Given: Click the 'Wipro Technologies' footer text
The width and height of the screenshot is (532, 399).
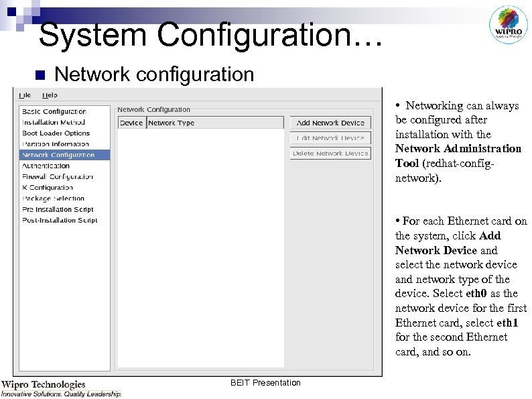Looking at the screenshot, I should pos(43,384).
